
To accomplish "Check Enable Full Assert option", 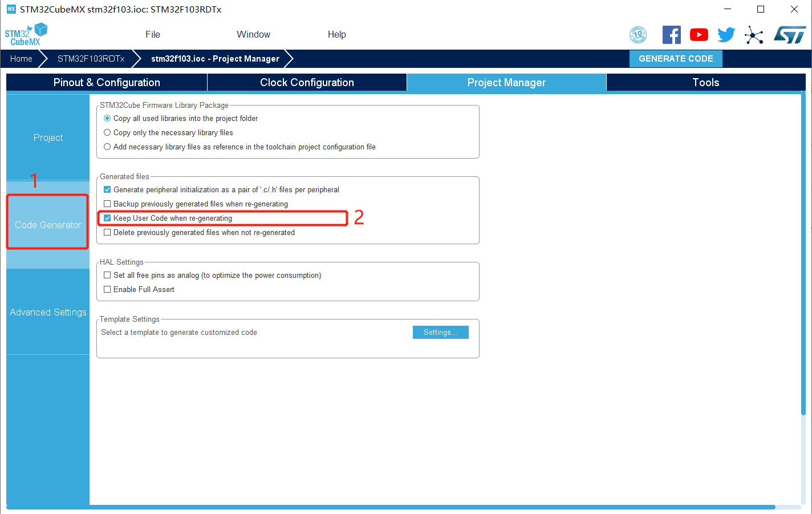I will tap(107, 289).
